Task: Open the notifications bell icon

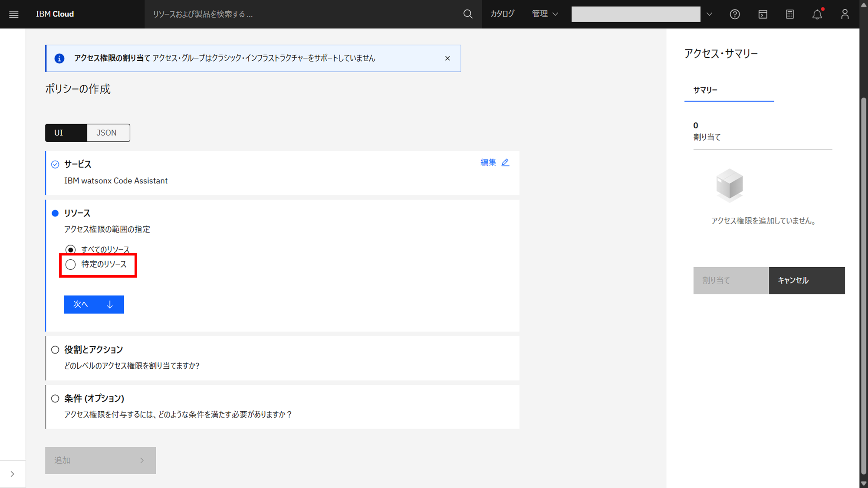Action: coord(817,14)
